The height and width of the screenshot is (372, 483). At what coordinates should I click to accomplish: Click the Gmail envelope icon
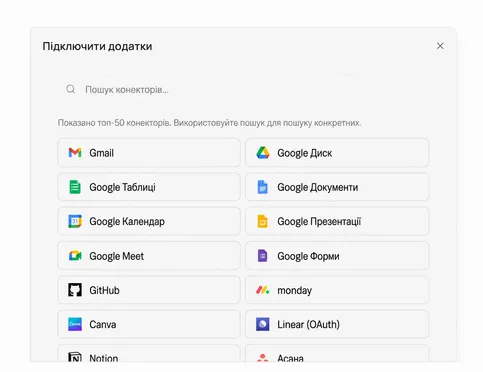[75, 153]
